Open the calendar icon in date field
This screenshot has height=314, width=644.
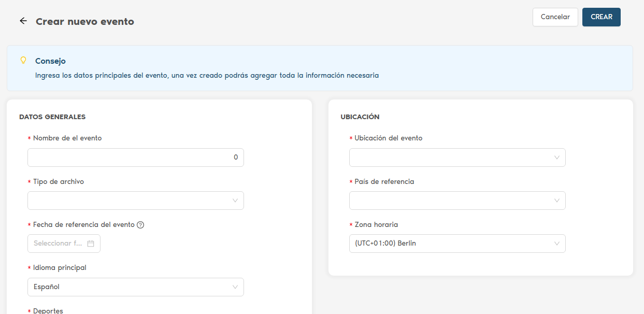tap(91, 244)
